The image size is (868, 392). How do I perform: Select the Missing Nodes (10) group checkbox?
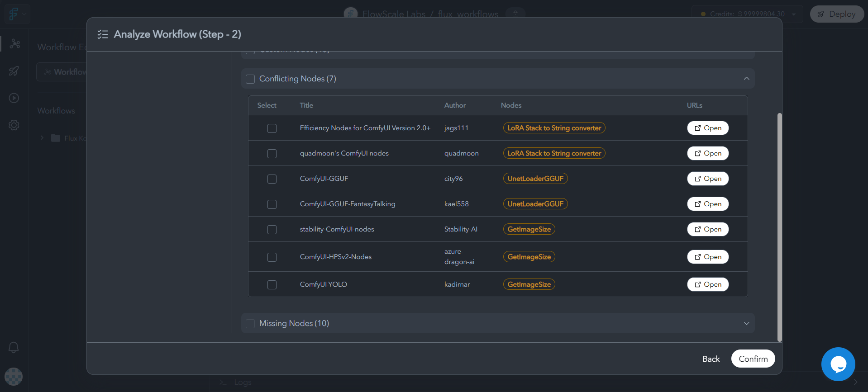(x=250, y=324)
